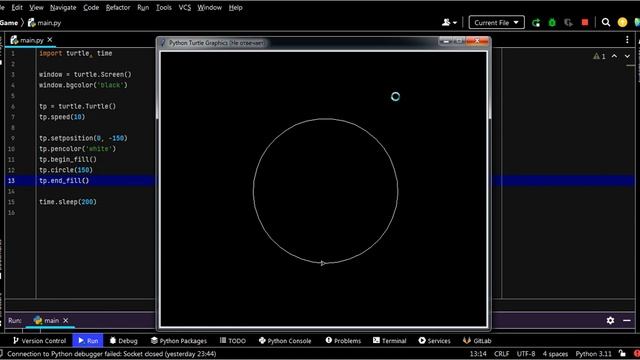Go to previous highlighted error arrow
The height and width of the screenshot is (360, 640).
(614, 56)
